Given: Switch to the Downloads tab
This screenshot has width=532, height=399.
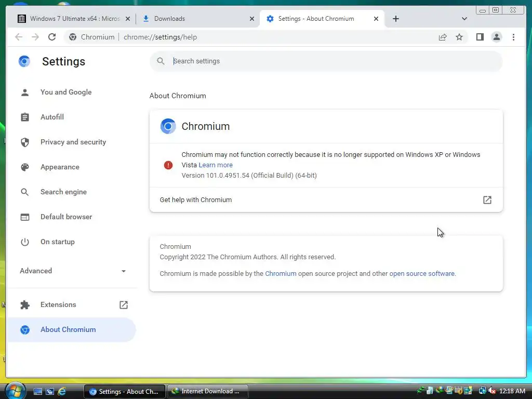Looking at the screenshot, I should [x=198, y=19].
